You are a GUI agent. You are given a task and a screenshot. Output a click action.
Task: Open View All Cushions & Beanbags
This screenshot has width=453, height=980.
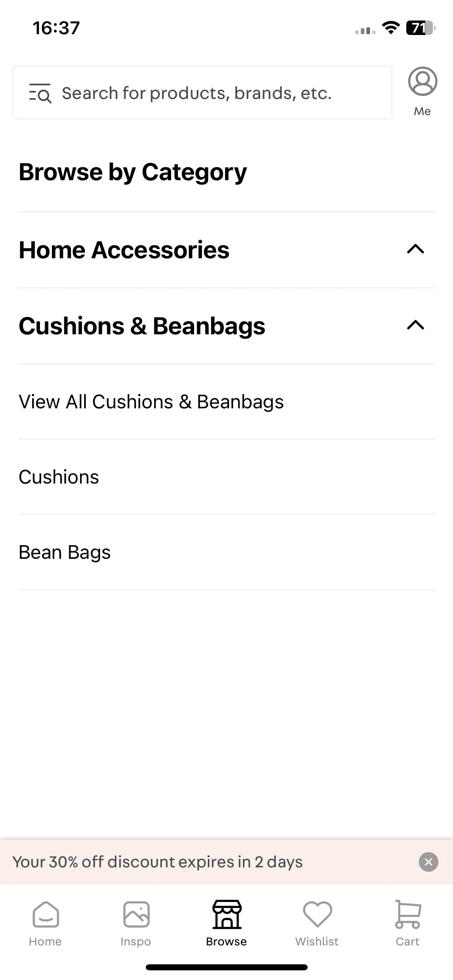pyautogui.click(x=226, y=402)
